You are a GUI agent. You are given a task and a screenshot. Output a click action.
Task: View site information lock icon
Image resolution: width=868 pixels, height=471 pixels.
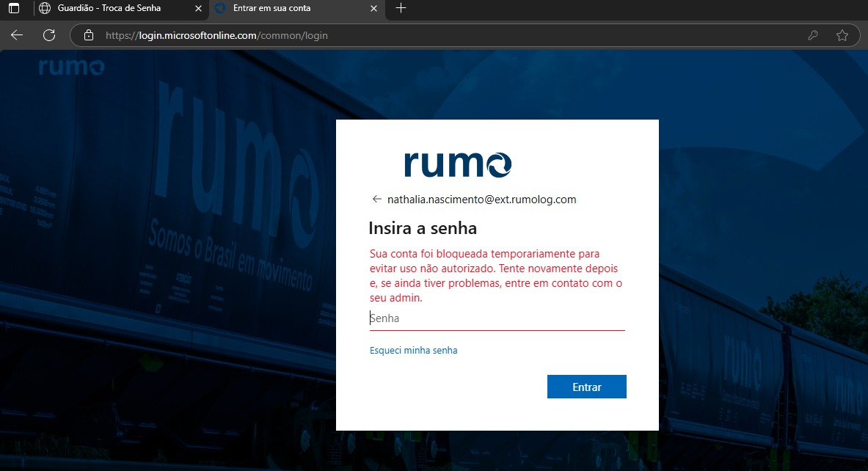click(89, 35)
